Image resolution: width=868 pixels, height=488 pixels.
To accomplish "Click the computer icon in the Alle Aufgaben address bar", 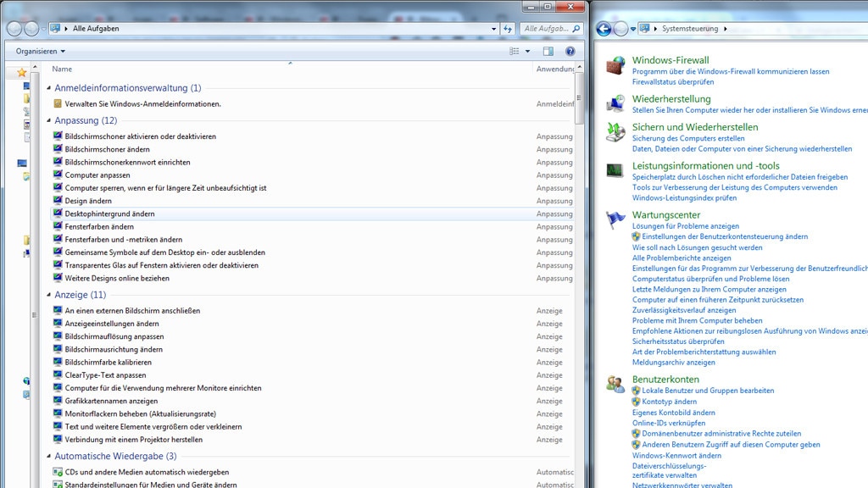I will click(x=55, y=28).
